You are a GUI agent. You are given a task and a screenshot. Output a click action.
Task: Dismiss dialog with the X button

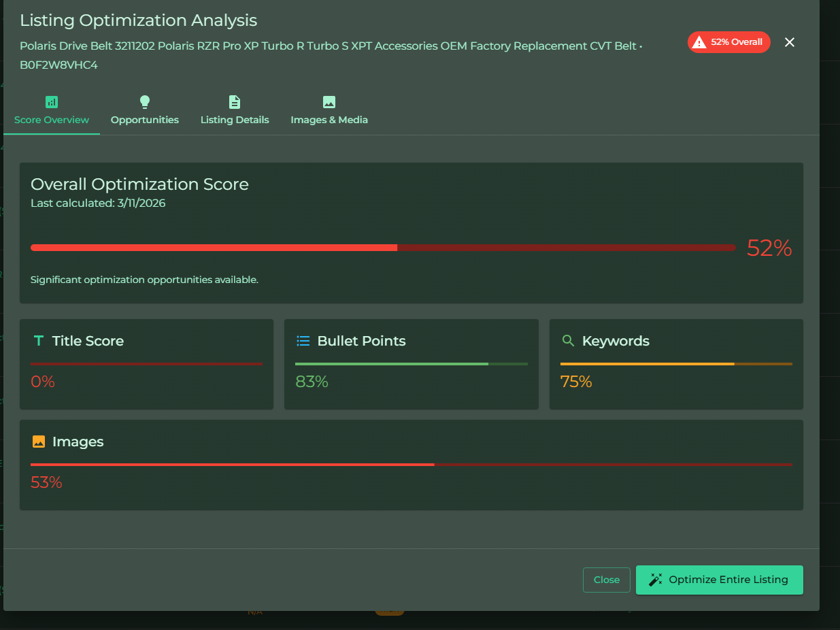[789, 42]
